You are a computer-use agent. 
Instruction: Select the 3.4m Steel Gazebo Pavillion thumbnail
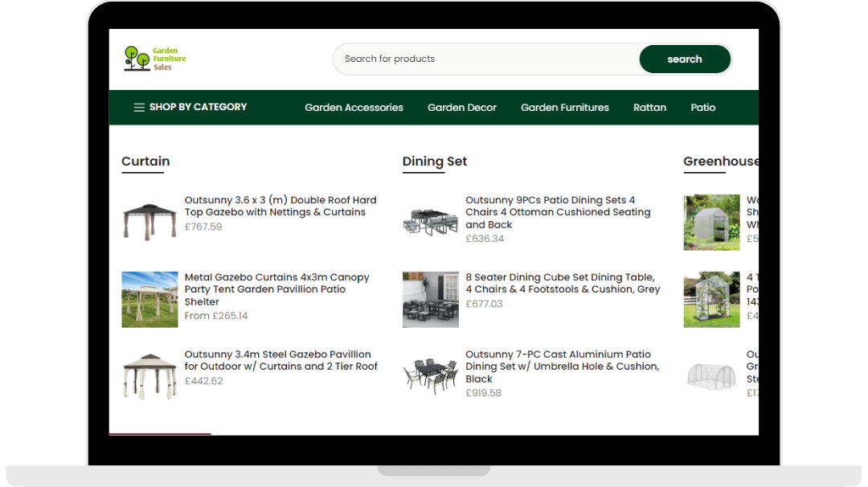click(149, 375)
